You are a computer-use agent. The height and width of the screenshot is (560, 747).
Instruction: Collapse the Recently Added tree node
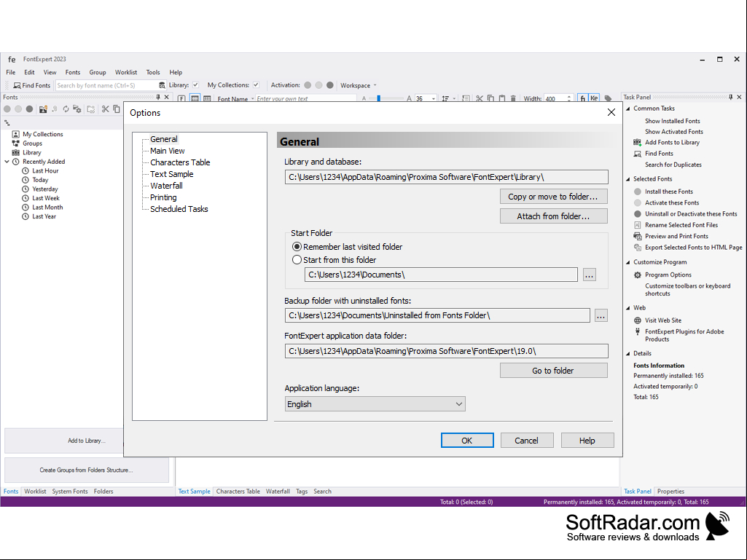click(7, 162)
